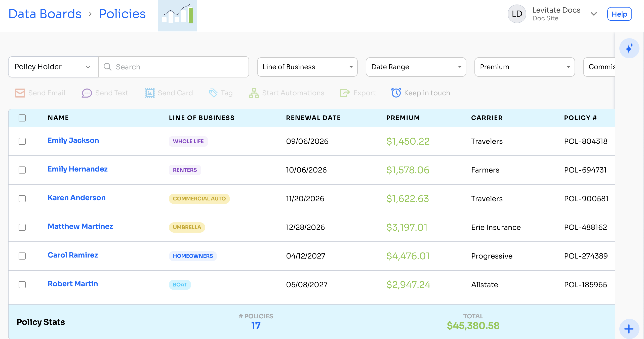
Task: Open the Date Range dropdown
Action: click(416, 67)
